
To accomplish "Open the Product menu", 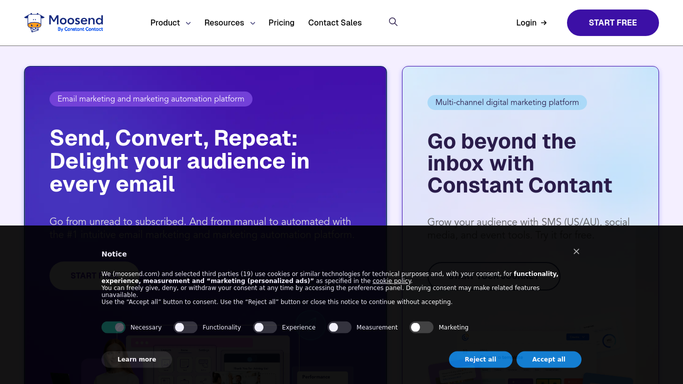I will coord(165,23).
